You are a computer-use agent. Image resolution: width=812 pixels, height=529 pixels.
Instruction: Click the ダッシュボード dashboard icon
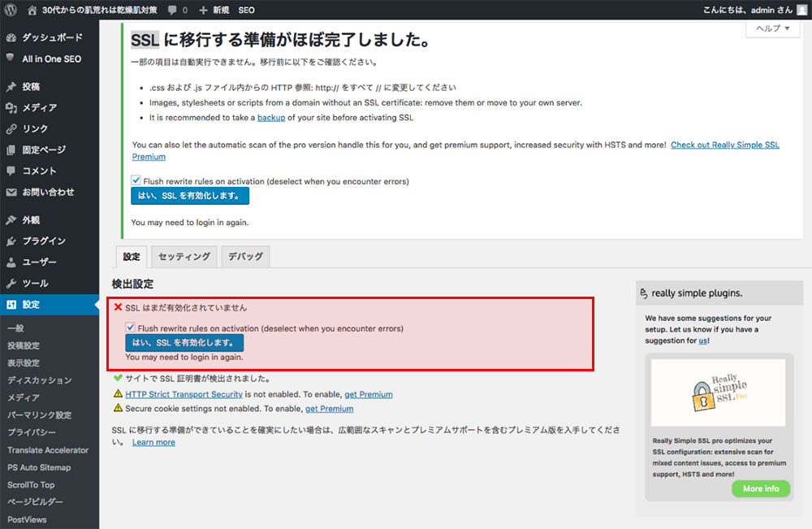click(x=11, y=37)
